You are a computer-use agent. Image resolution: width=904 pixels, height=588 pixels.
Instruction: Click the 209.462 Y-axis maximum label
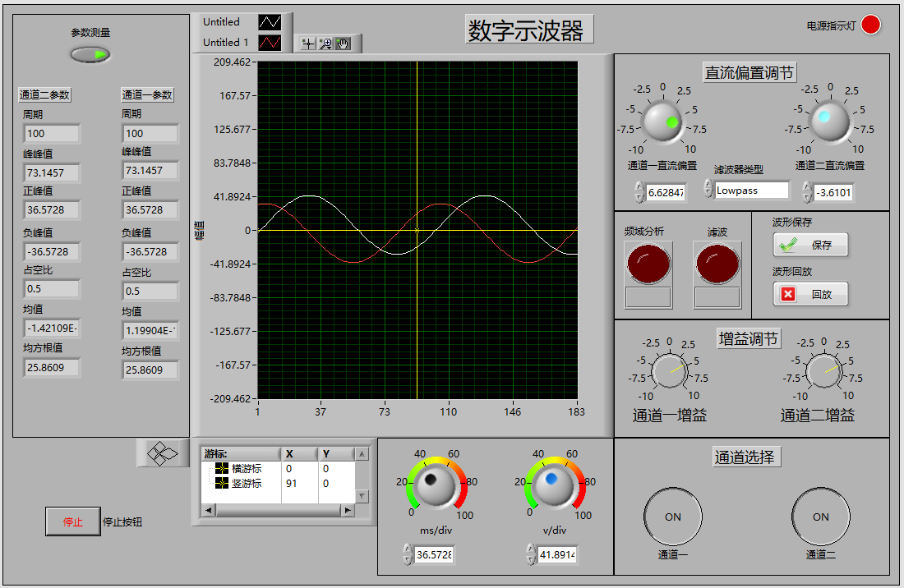(x=232, y=62)
